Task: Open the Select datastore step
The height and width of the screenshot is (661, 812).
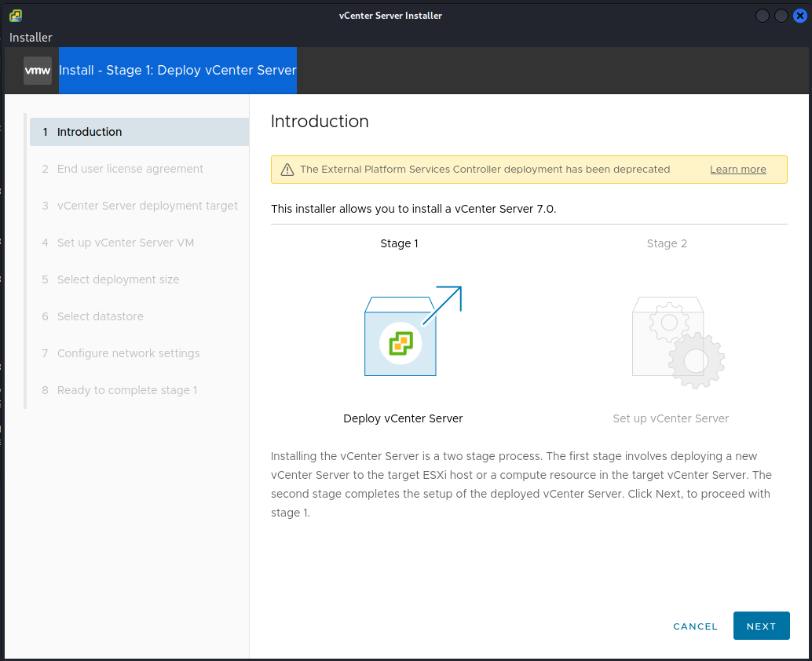Action: 101,316
